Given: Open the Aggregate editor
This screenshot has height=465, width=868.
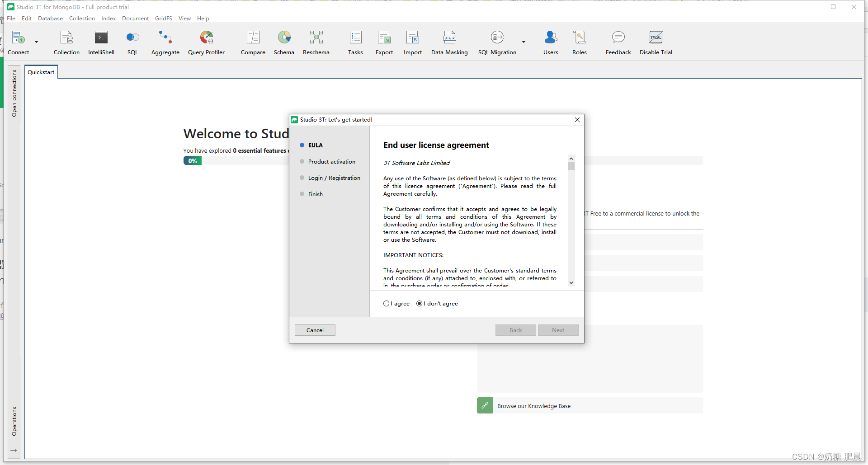Looking at the screenshot, I should [165, 42].
